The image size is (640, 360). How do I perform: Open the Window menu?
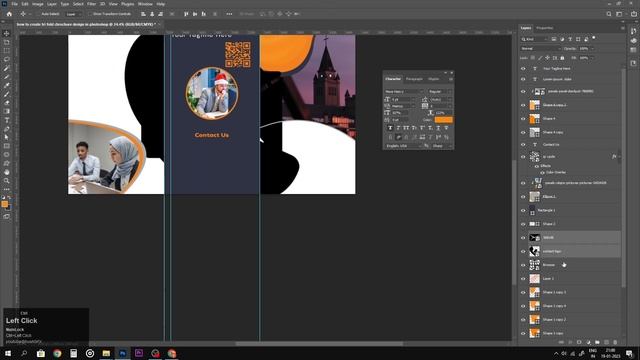coord(145,4)
